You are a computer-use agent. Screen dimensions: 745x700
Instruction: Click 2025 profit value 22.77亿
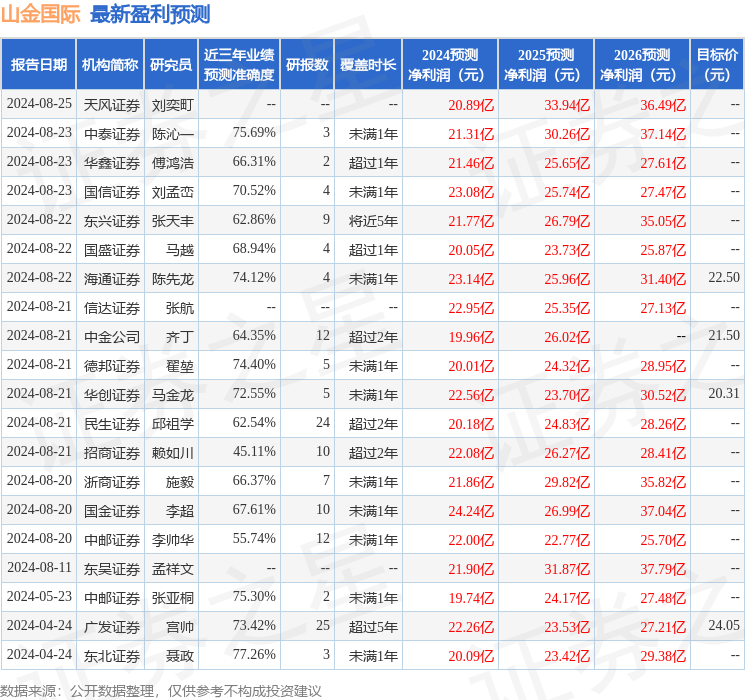pos(567,540)
